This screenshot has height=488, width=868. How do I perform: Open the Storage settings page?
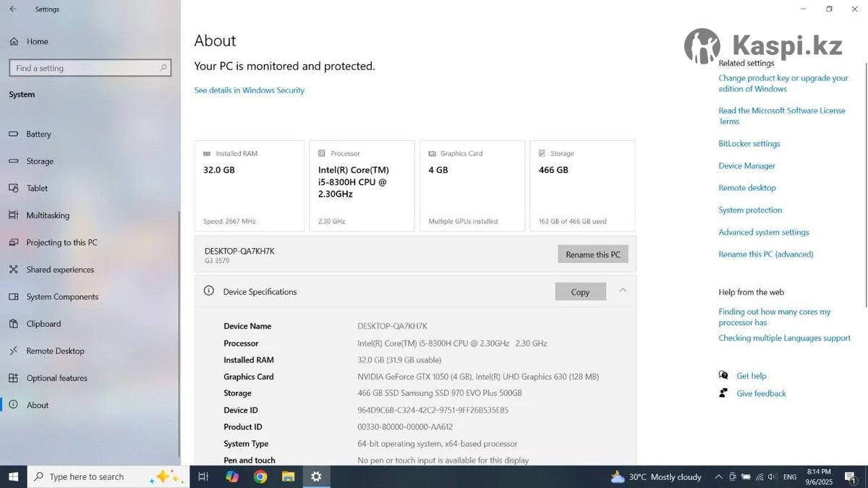(40, 161)
